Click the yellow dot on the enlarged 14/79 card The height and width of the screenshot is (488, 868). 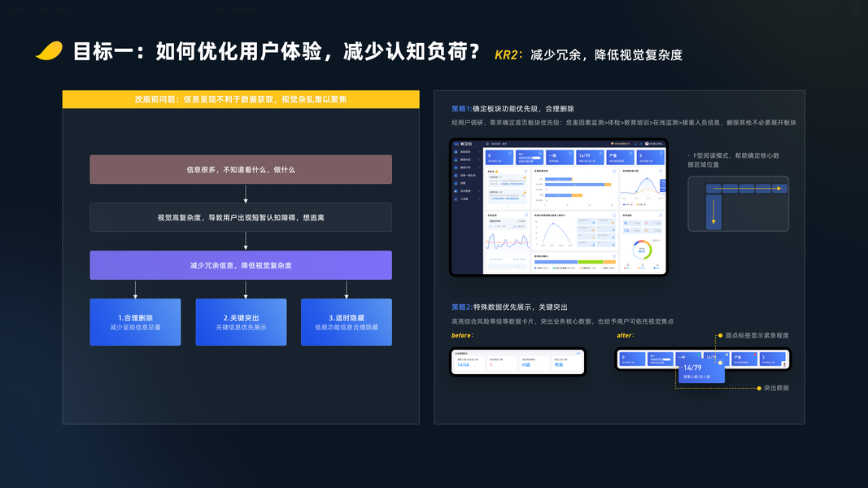[x=720, y=363]
